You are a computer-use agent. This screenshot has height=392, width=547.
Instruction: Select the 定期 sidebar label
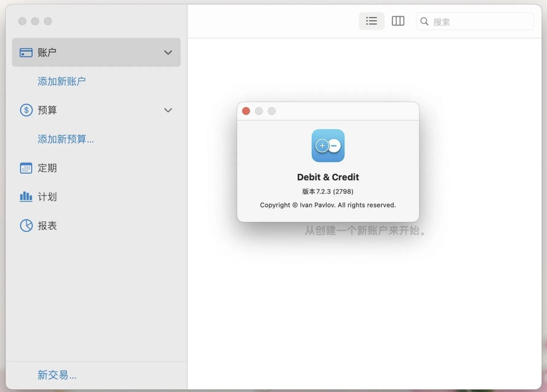(x=47, y=168)
